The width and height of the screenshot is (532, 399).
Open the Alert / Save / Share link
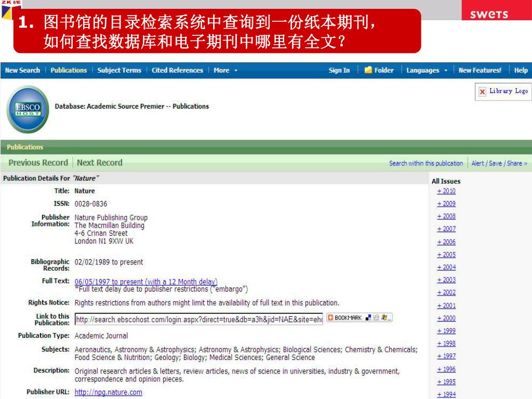pyautogui.click(x=499, y=163)
